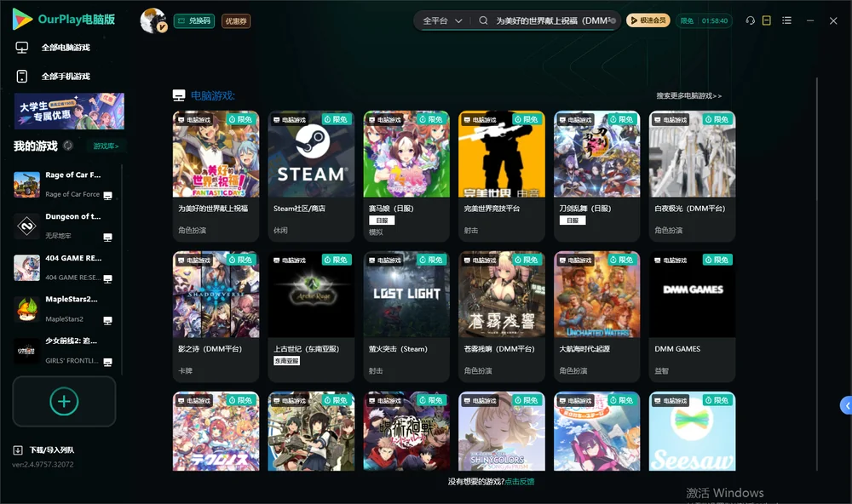Image resolution: width=852 pixels, height=504 pixels.
Task: Open the 极速会员 membership button
Action: [648, 20]
